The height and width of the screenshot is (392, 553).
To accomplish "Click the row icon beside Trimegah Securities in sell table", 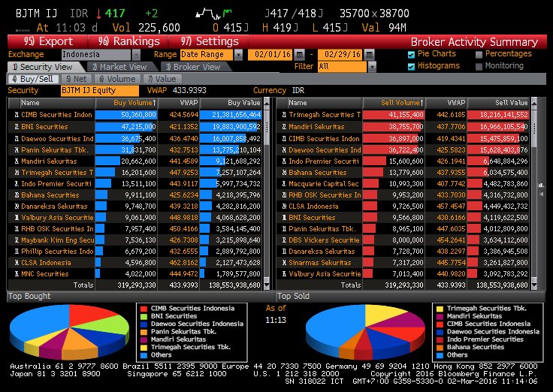I will coord(283,115).
